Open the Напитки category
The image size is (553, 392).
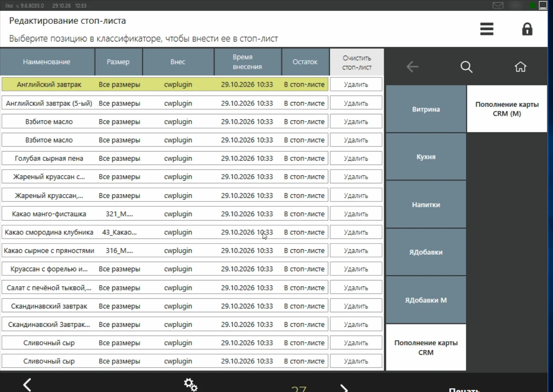tap(426, 204)
